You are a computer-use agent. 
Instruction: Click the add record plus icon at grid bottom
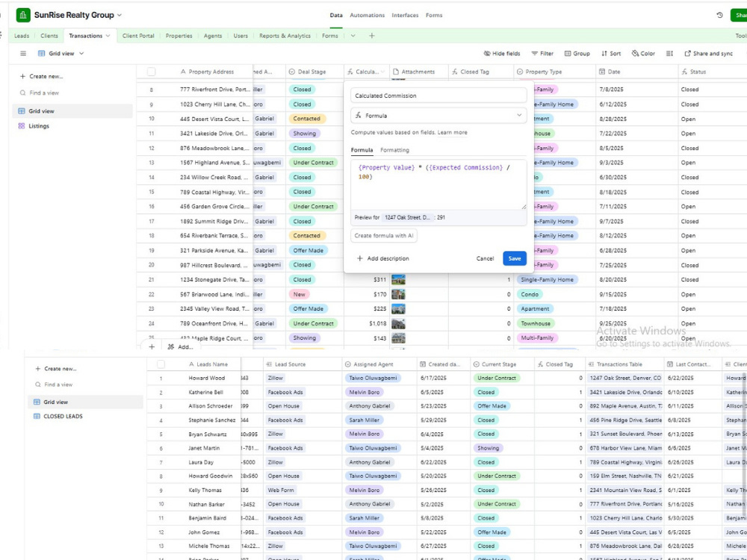pyautogui.click(x=152, y=346)
